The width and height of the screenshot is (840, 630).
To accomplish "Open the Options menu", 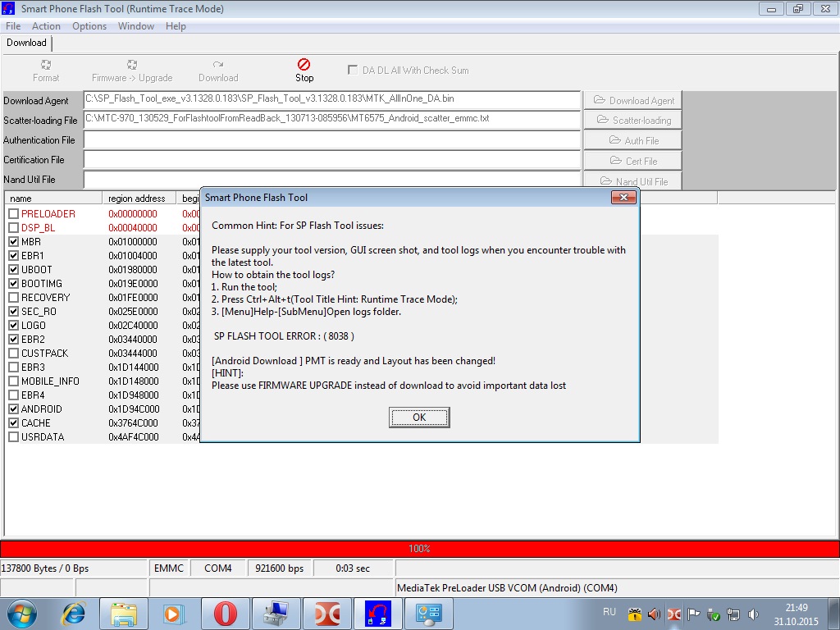I will point(89,26).
